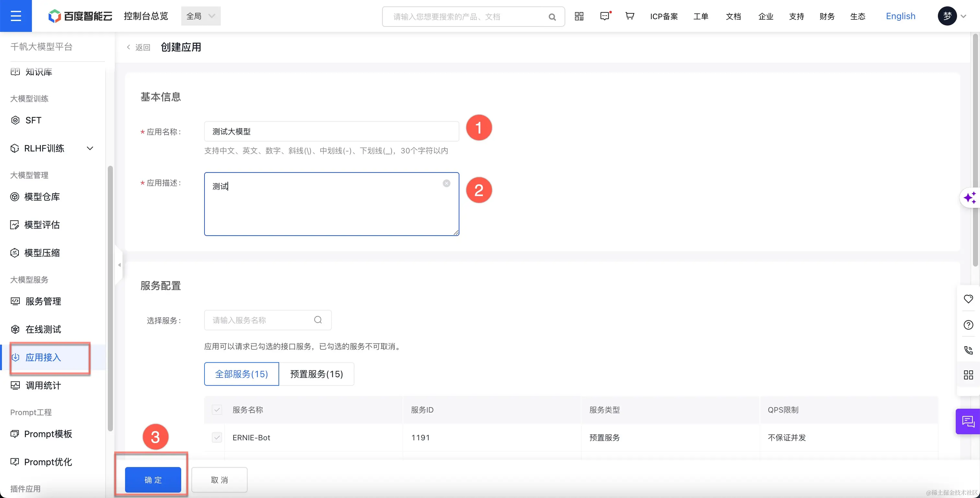This screenshot has height=498, width=980.
Task: Open the 全局 region dropdown
Action: (201, 16)
